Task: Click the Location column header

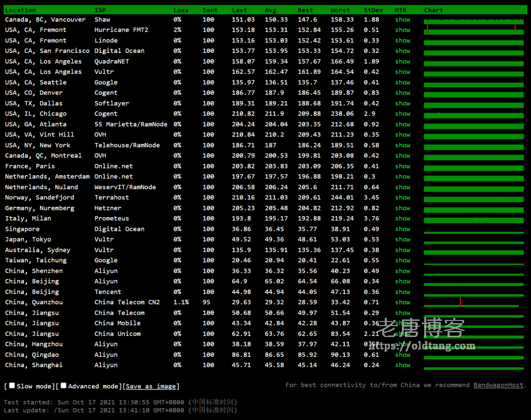Action: click(x=20, y=10)
